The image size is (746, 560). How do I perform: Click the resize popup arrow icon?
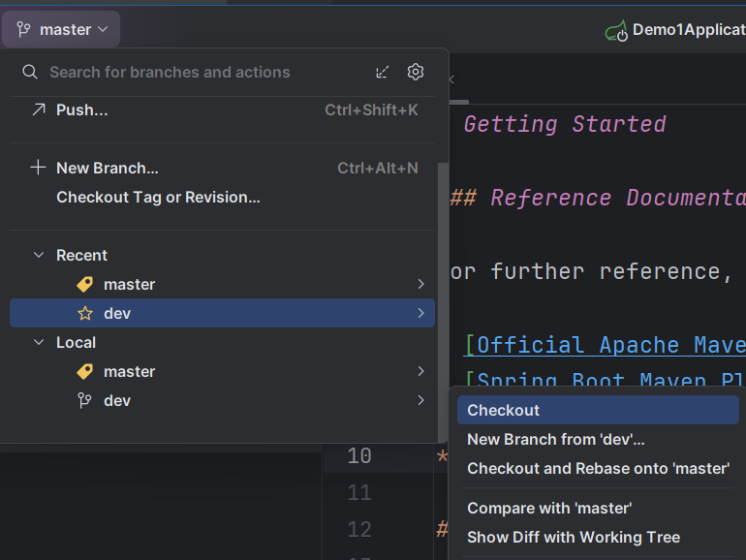pyautogui.click(x=383, y=73)
